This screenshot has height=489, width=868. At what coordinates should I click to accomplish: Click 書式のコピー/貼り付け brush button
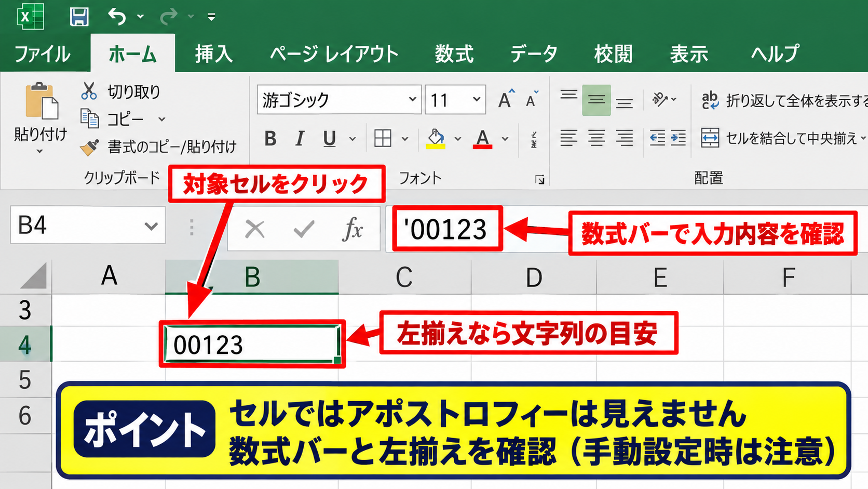(158, 147)
